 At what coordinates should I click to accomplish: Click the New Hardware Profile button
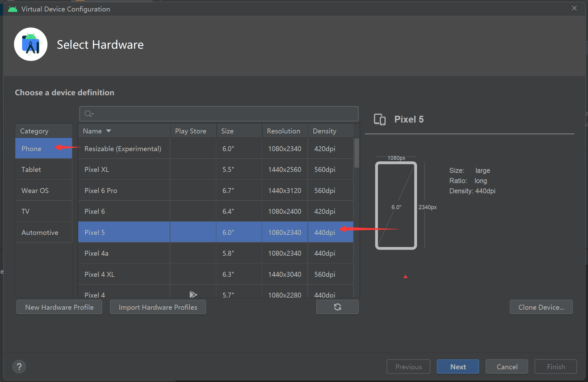pyautogui.click(x=59, y=307)
